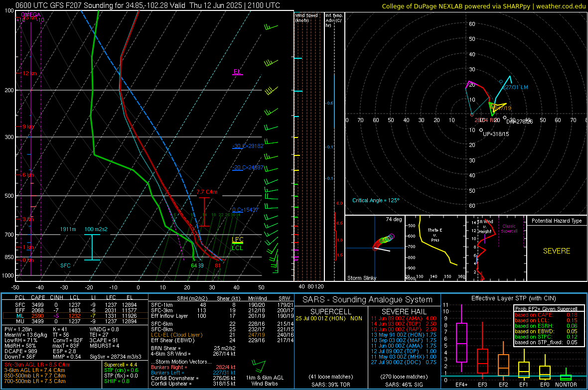Click the 'Storm Slinky' panel label

(361, 278)
